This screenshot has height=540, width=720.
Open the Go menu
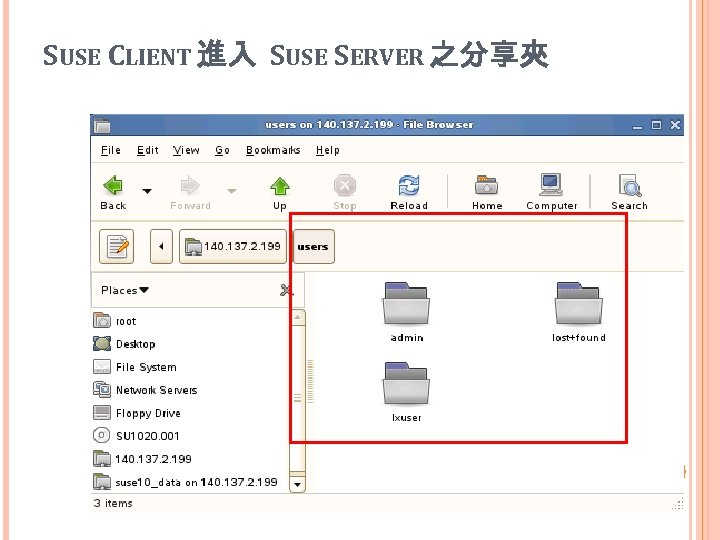pos(222,150)
